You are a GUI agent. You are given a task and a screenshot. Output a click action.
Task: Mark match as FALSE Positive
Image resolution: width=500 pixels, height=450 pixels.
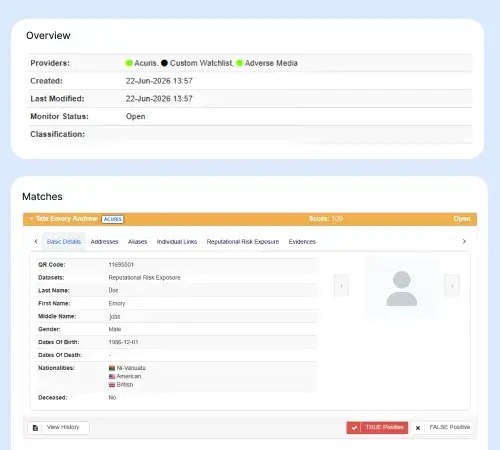pyautogui.click(x=441, y=427)
